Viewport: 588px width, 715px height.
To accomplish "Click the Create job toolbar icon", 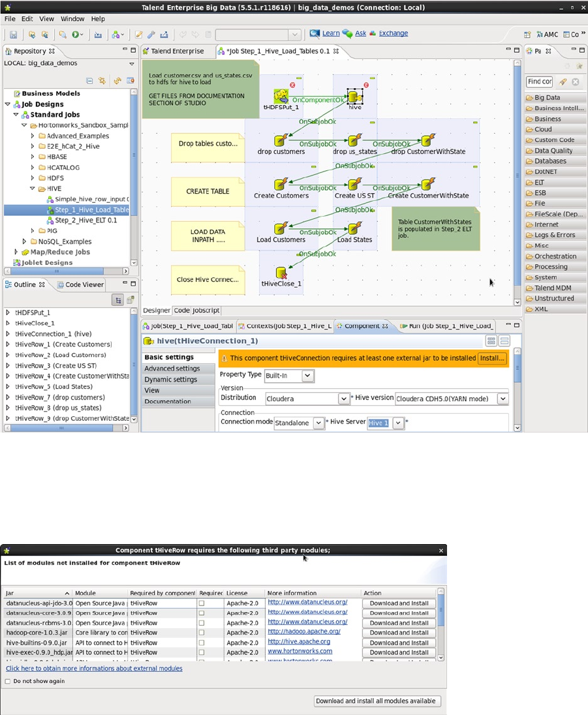I will pyautogui.click(x=116, y=35).
